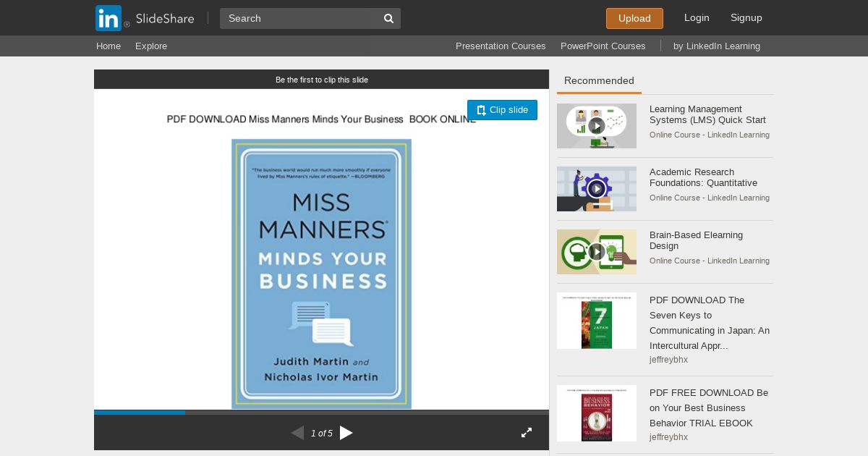The height and width of the screenshot is (456, 868).
Task: Click Online Course label under Academic Research
Action: click(710, 198)
